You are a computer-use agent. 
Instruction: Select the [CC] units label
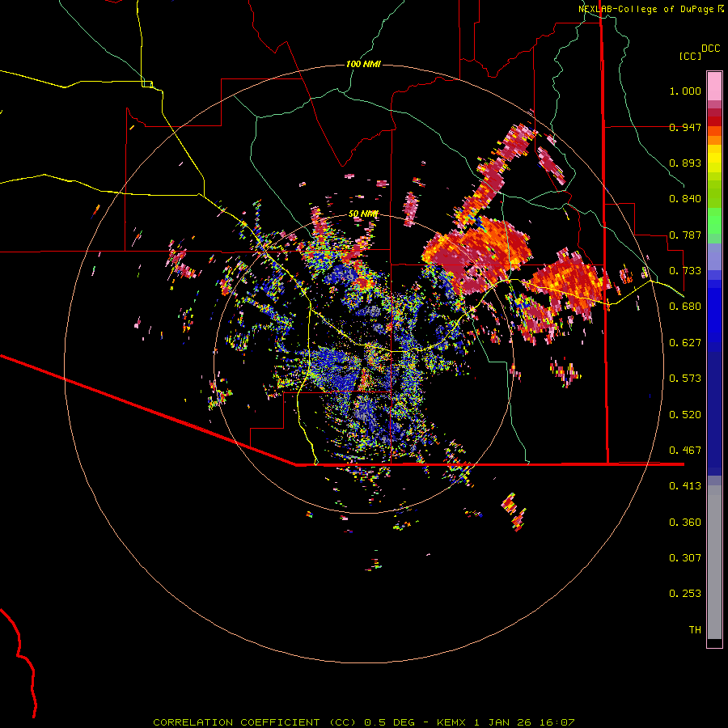tap(690, 56)
